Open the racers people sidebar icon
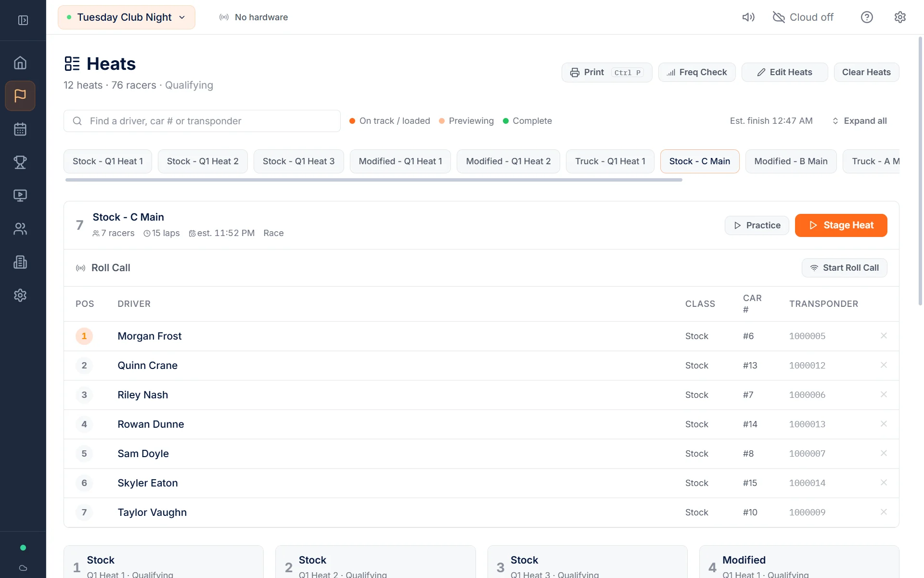This screenshot has height=578, width=924. click(20, 229)
